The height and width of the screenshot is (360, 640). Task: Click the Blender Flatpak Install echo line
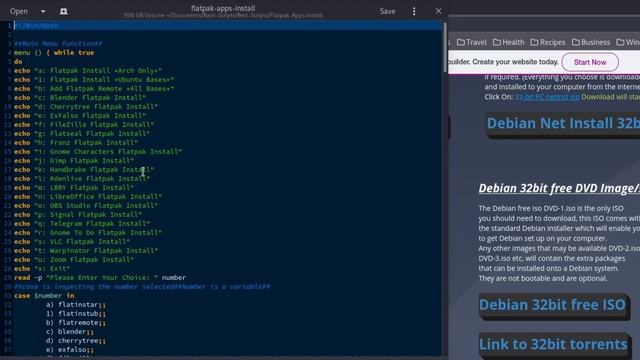tap(80, 98)
